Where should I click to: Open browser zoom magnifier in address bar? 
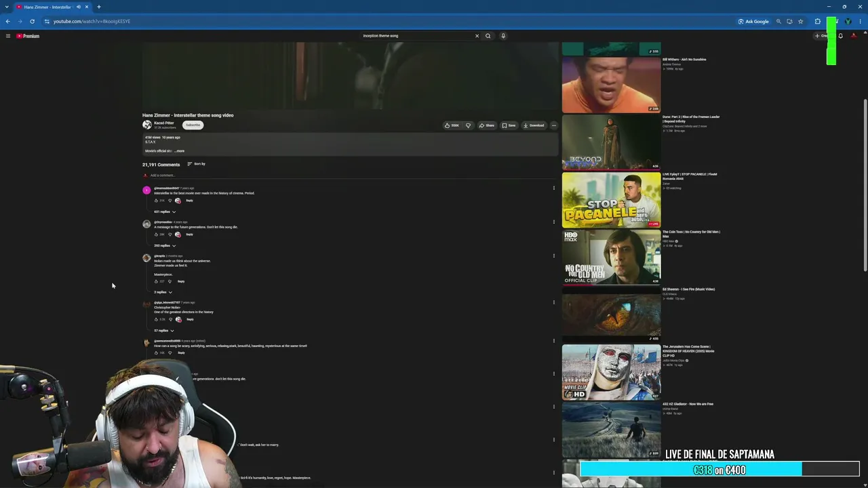(x=778, y=21)
